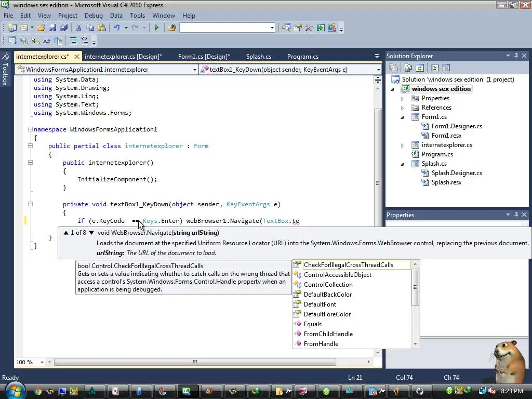532x399 pixels.
Task: Select CheckForIllegalCrossThreadCalls in IntelliSense list
Action: coord(352,265)
